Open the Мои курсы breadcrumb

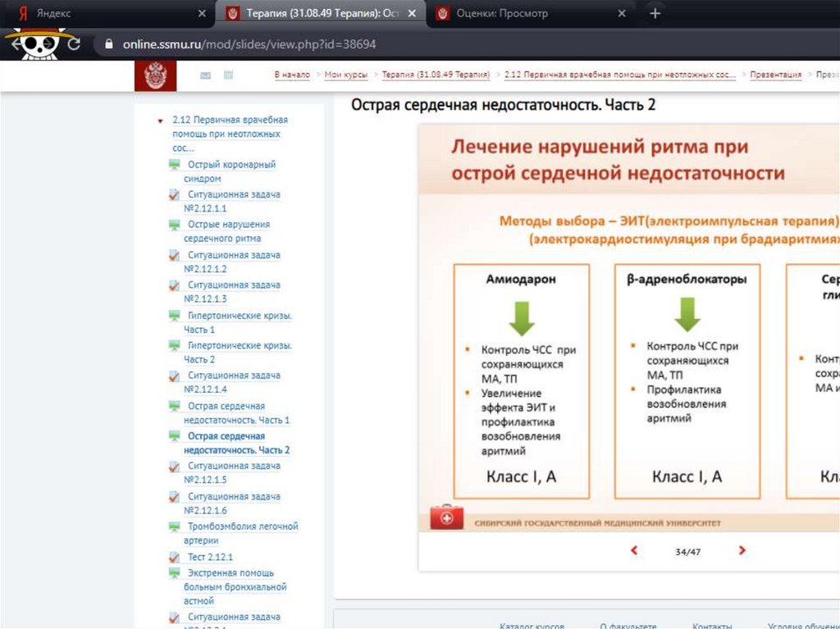(346, 75)
